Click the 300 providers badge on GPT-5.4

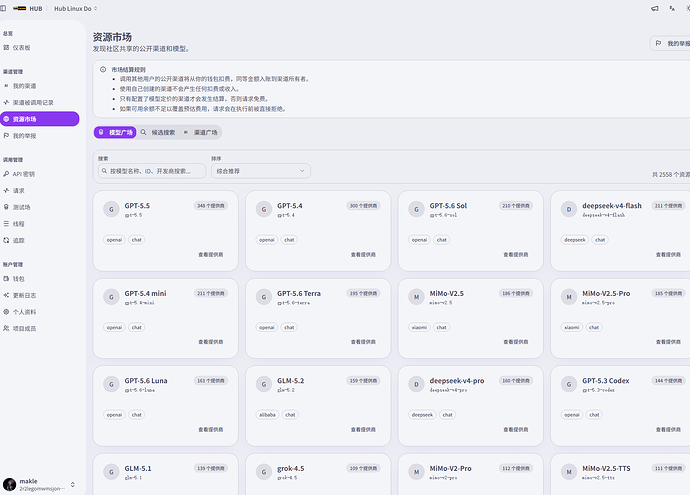point(363,205)
